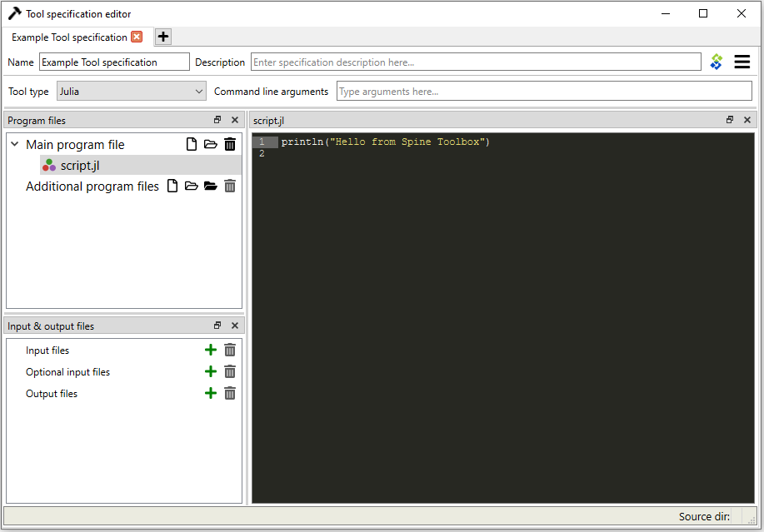Select the Additional program files row

(92, 186)
